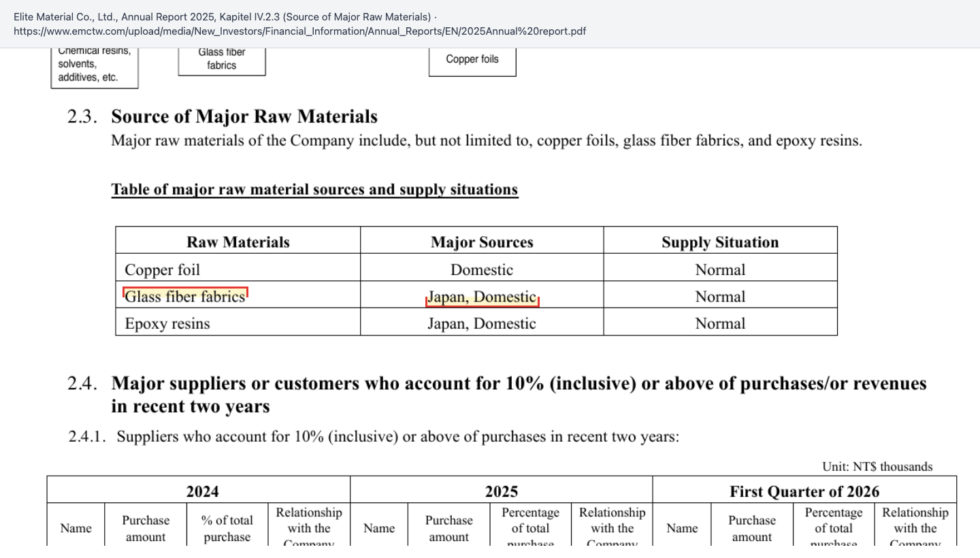Click the "Unit: NT$ thousands" note

tap(877, 467)
